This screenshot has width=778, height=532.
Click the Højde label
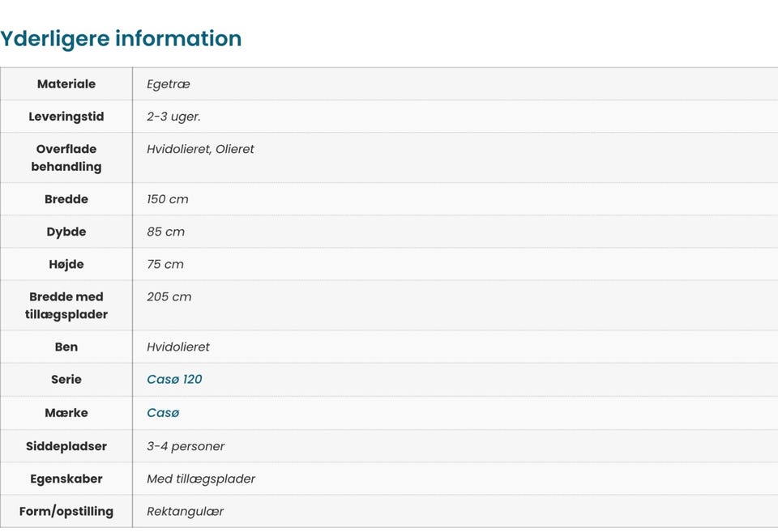point(66,264)
